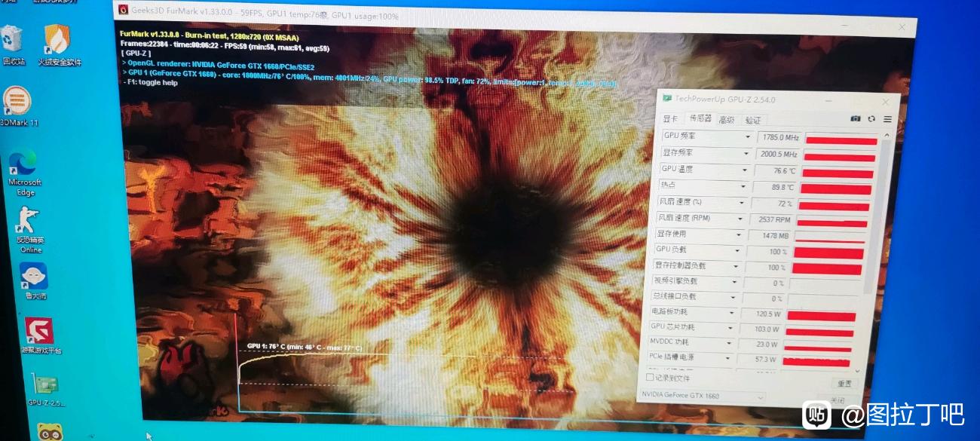This screenshot has height=441, width=980.
Task: Open 游戏游戏平台 desktop shortcut
Action: [x=41, y=335]
